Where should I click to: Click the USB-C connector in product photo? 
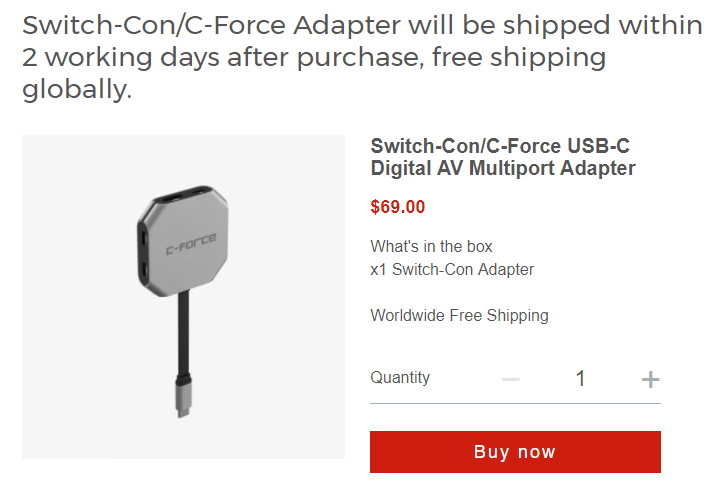[x=183, y=396]
